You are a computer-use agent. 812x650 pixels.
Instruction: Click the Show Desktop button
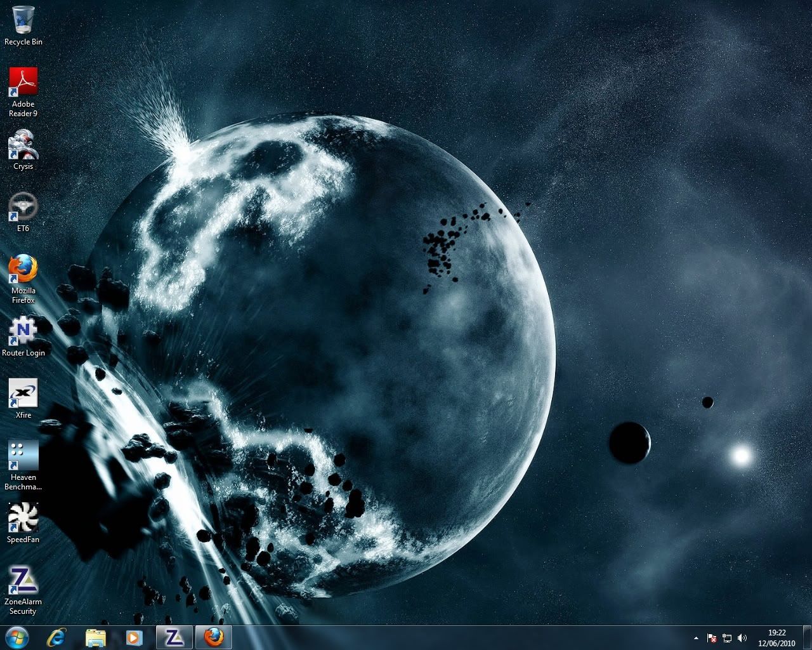tap(807, 637)
